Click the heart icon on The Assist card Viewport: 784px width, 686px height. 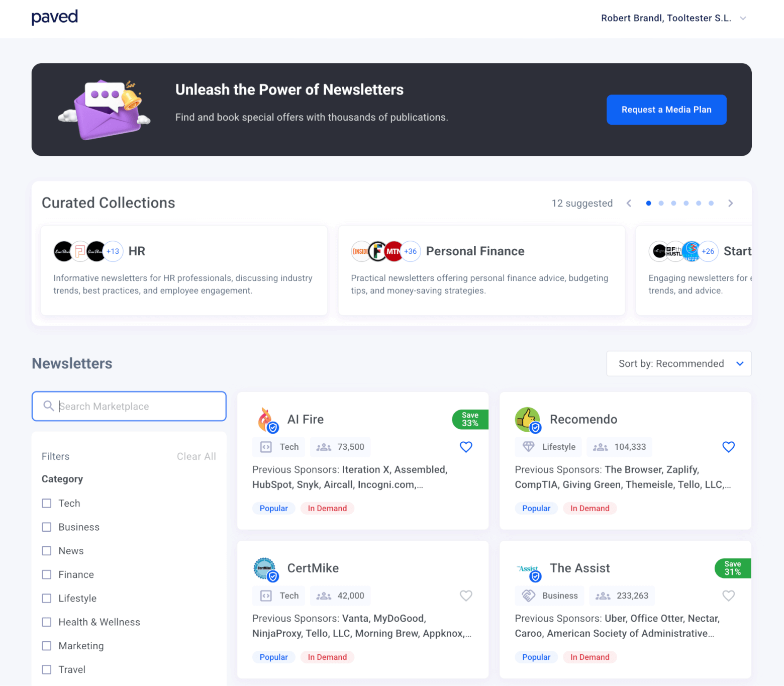click(728, 596)
